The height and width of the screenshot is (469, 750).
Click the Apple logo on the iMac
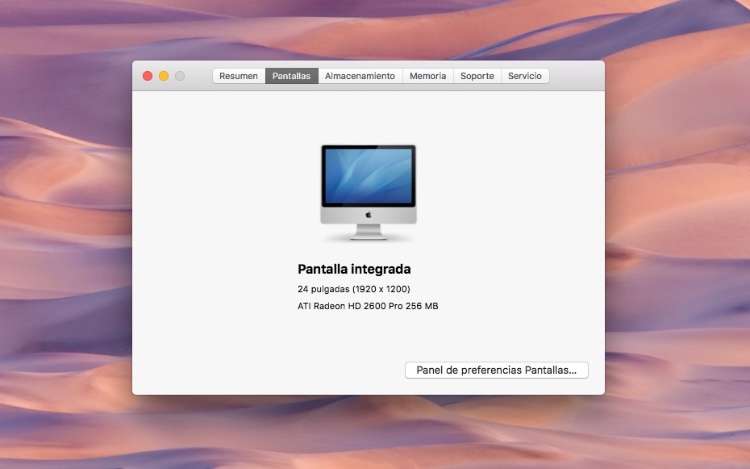[368, 214]
